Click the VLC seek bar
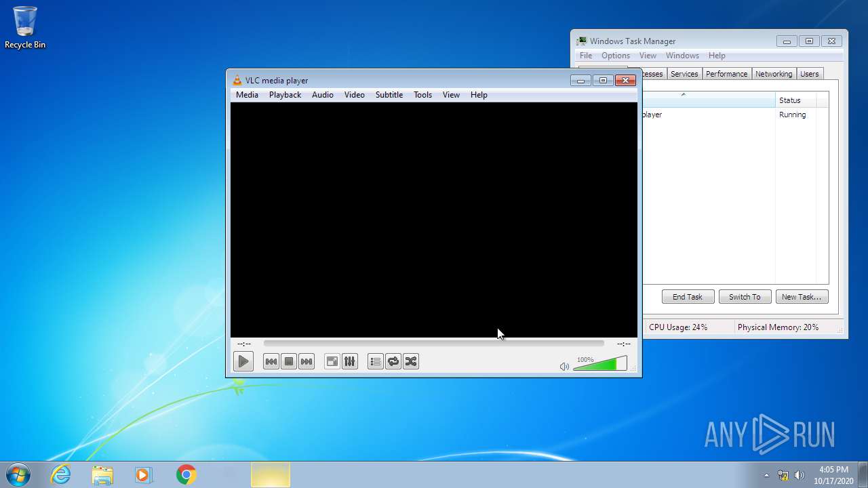Image resolution: width=868 pixels, height=488 pixels. point(433,344)
